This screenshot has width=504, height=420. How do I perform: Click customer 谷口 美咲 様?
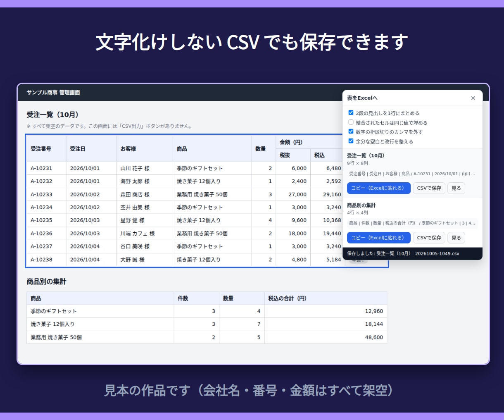point(135,246)
